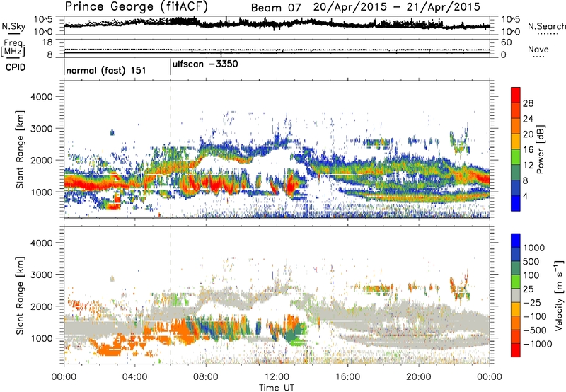Click the '-1000' Velocity colorbar tick label
Image resolution: width=566 pixels, height=392 pixels.
tap(538, 344)
